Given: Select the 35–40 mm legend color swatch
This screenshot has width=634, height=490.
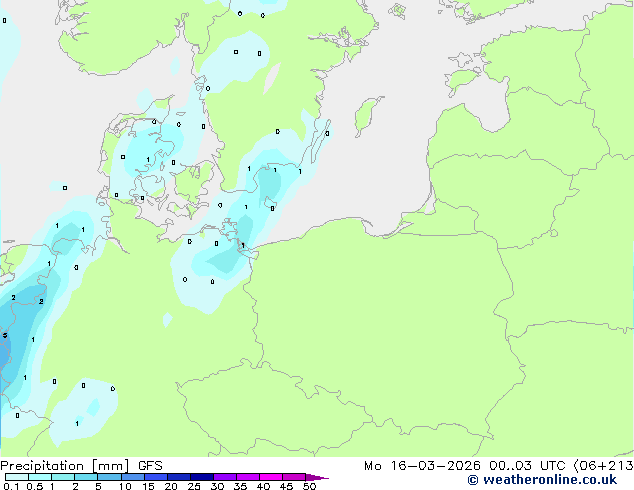Looking at the screenshot, I should pos(248,477).
